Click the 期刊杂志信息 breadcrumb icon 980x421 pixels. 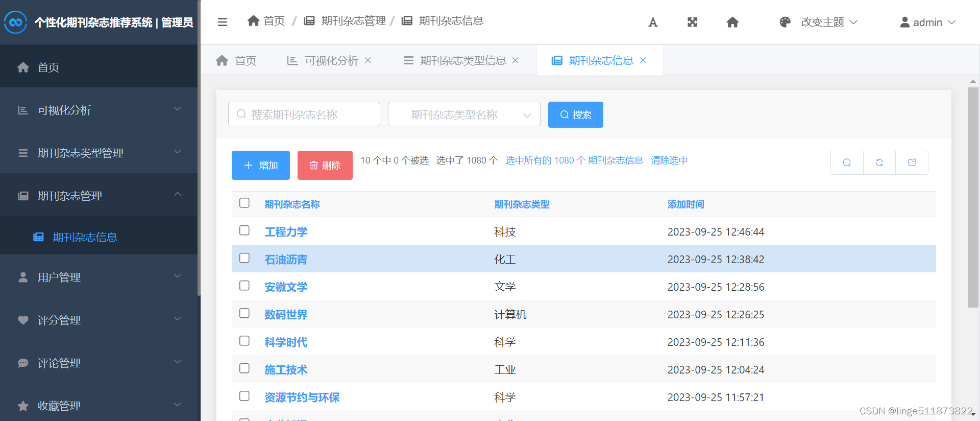pyautogui.click(x=407, y=20)
